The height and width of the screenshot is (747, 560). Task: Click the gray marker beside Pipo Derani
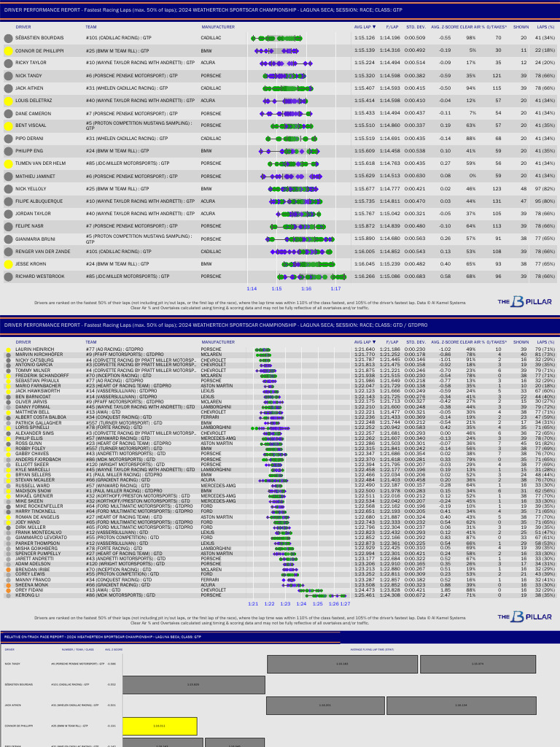(8, 139)
